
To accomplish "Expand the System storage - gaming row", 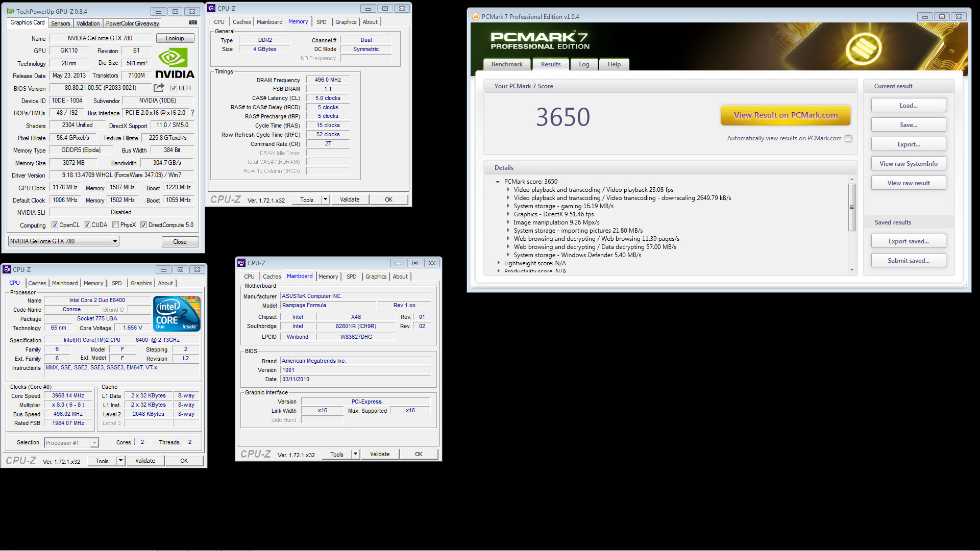I will pos(508,206).
